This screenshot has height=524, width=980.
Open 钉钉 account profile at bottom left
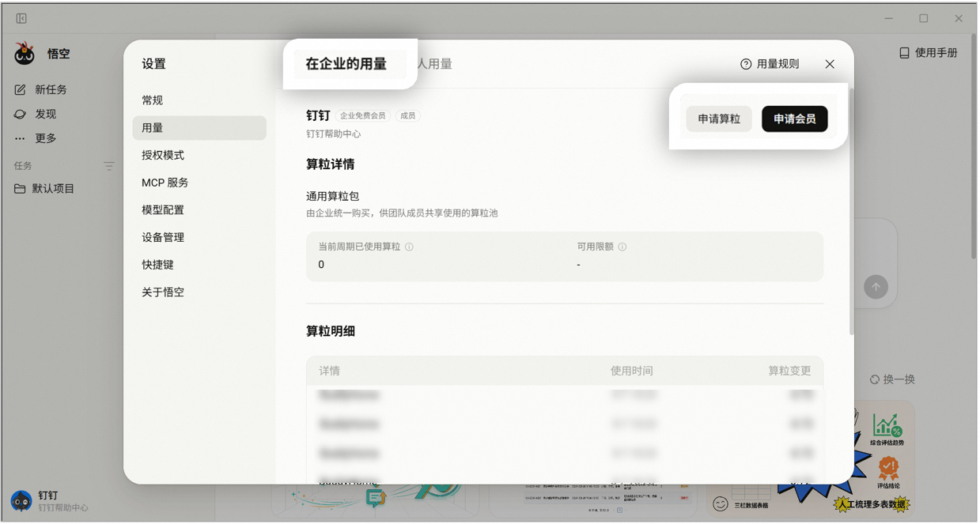click(49, 501)
